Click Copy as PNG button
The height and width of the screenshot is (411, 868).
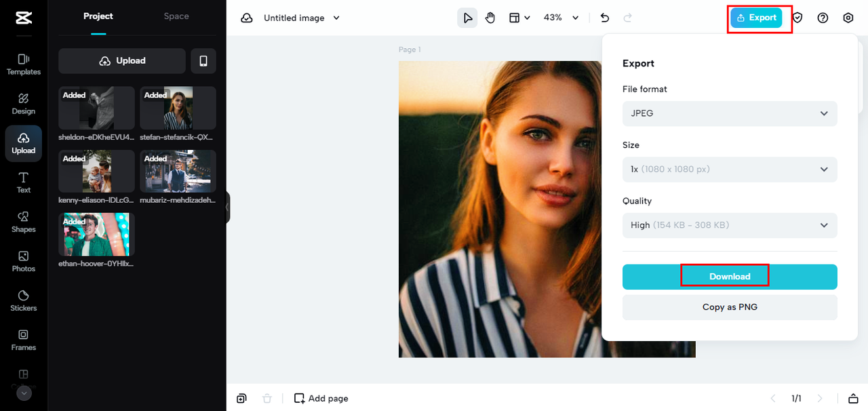(730, 307)
